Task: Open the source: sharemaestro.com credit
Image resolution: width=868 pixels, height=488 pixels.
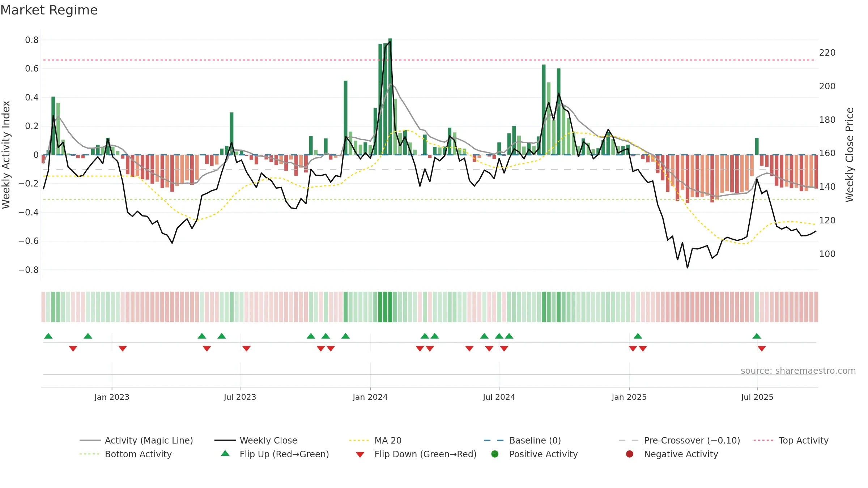Action: tap(798, 371)
